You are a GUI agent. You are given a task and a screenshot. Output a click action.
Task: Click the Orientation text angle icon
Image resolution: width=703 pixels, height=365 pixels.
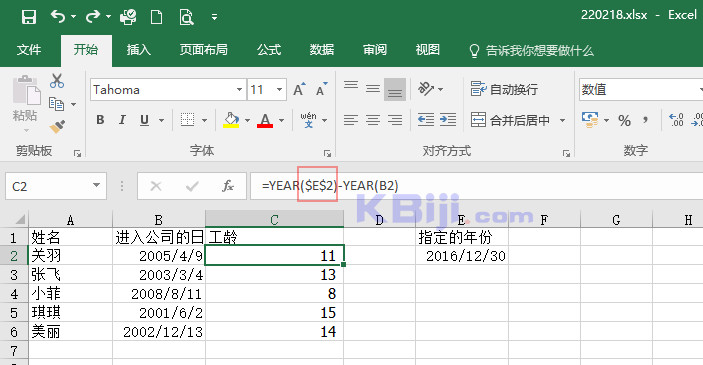[426, 89]
